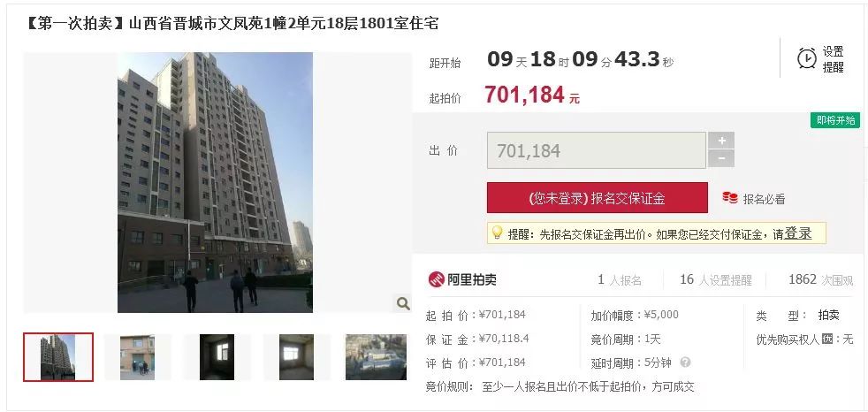Click the 设置提醒 reminder text
868x412 pixels.
point(834,59)
